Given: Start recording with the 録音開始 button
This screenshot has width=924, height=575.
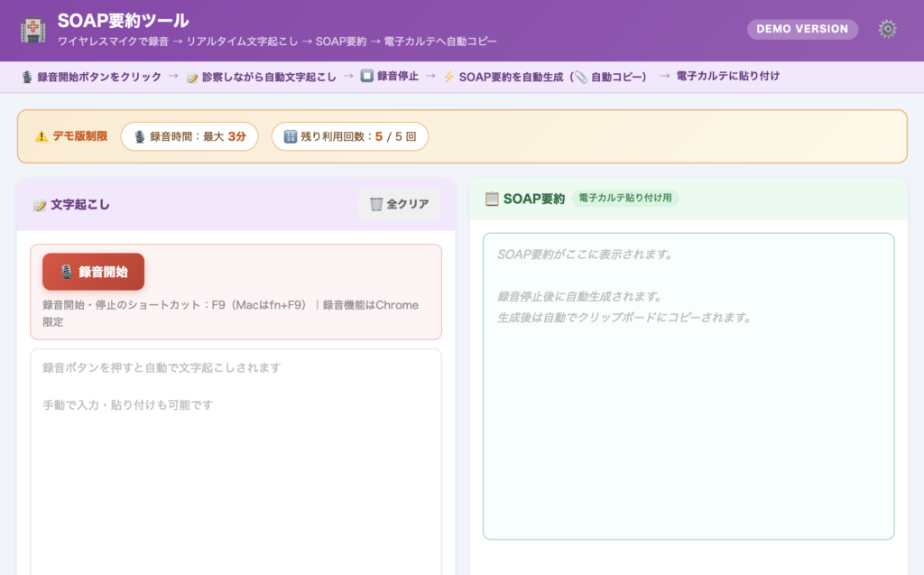Looking at the screenshot, I should 93,272.
